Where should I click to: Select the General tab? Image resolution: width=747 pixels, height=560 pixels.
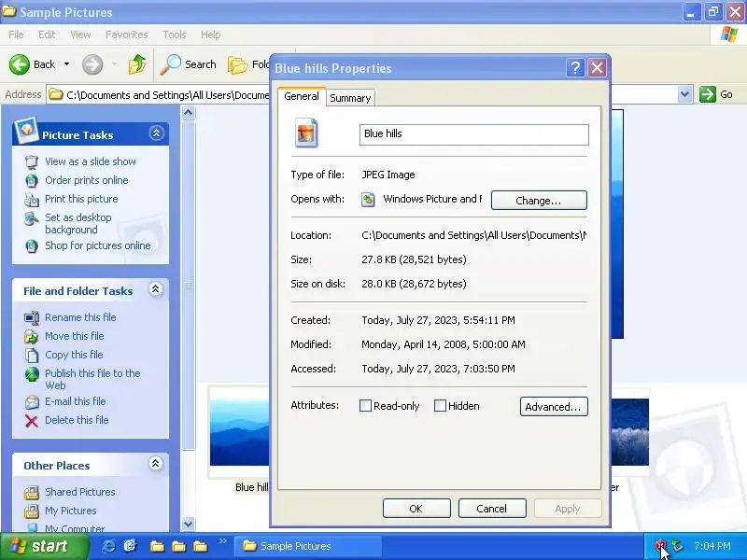tap(302, 96)
